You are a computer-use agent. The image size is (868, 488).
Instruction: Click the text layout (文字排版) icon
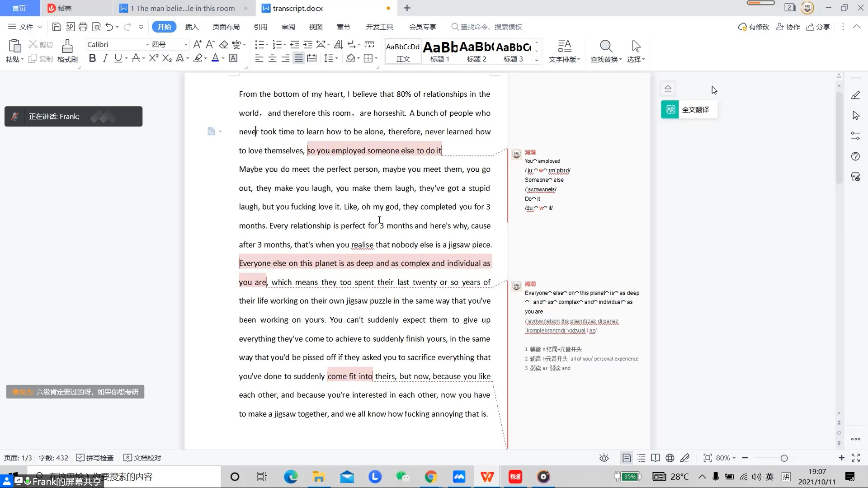[x=564, y=47]
